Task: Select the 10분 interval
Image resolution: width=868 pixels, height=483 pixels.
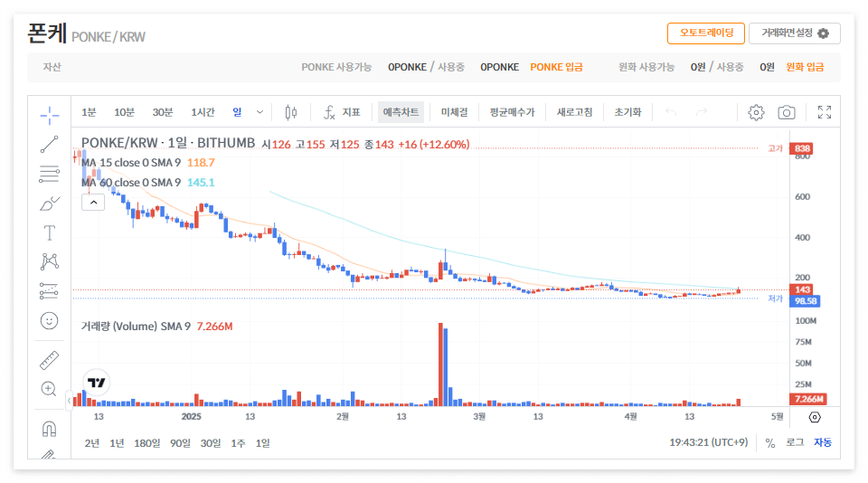Action: point(124,112)
